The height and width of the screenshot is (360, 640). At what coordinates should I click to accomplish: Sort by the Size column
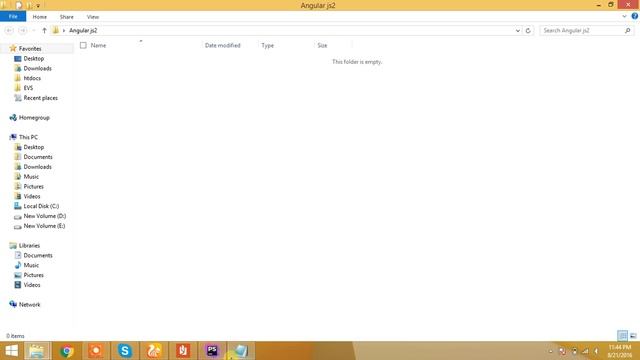click(x=322, y=45)
